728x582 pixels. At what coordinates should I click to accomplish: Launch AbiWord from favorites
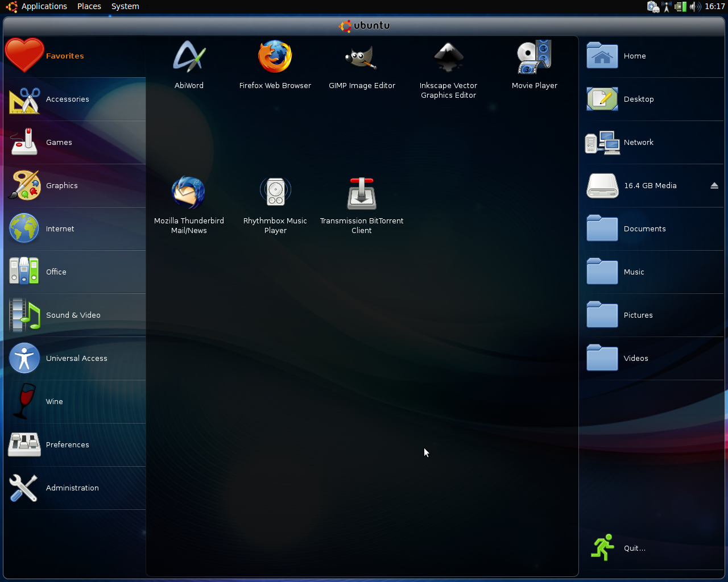click(x=189, y=65)
